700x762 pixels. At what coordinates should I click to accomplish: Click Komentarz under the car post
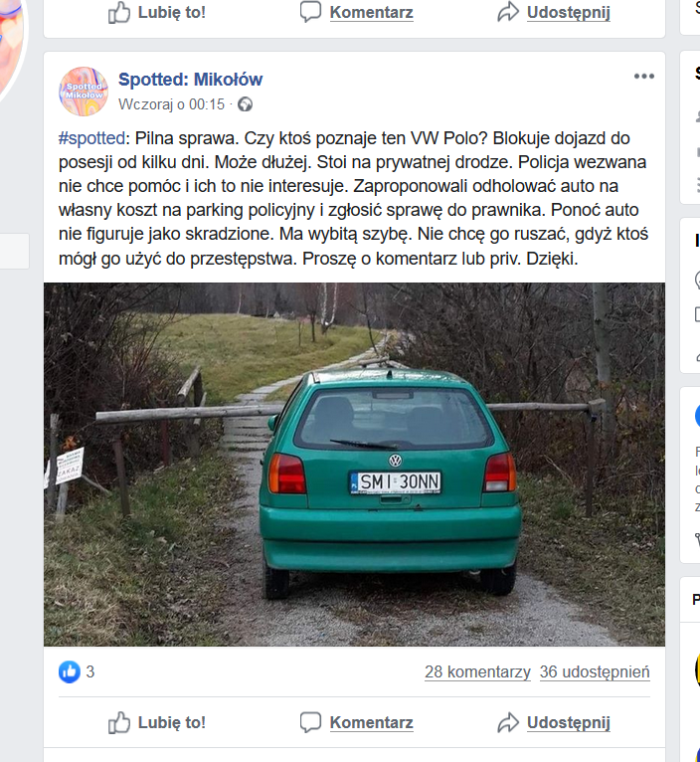click(x=372, y=722)
